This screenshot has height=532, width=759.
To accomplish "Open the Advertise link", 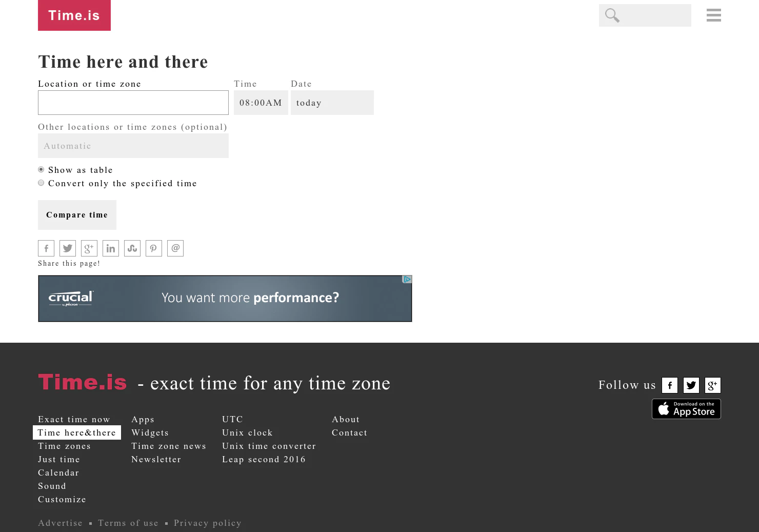I will pyautogui.click(x=61, y=523).
